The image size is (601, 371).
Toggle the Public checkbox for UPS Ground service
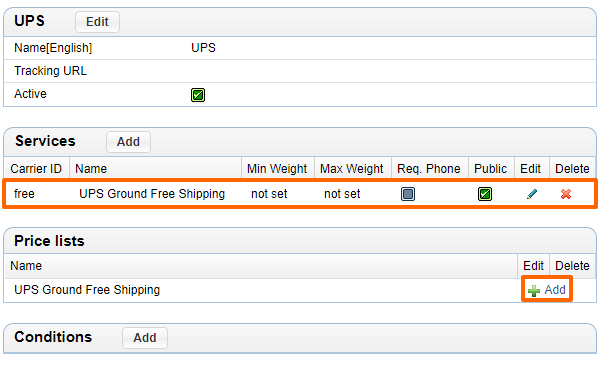(485, 194)
